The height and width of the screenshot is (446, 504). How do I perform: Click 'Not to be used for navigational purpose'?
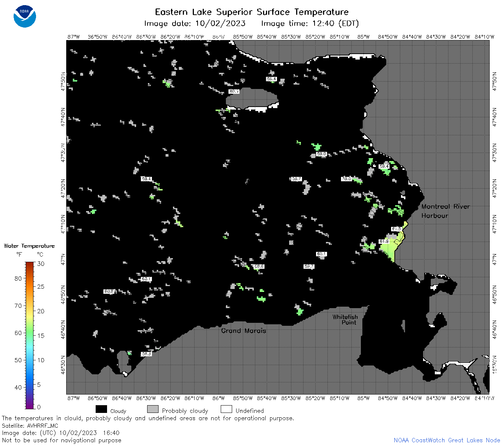point(61,440)
